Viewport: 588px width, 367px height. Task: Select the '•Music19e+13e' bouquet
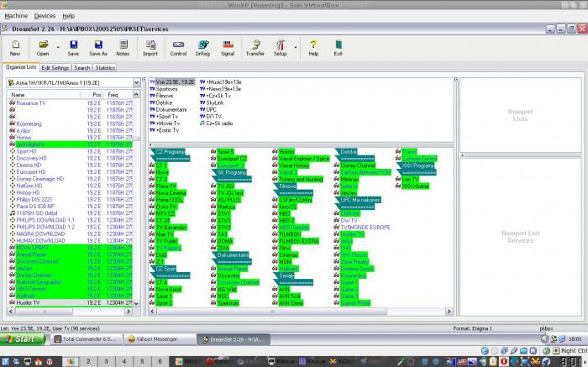click(x=223, y=81)
